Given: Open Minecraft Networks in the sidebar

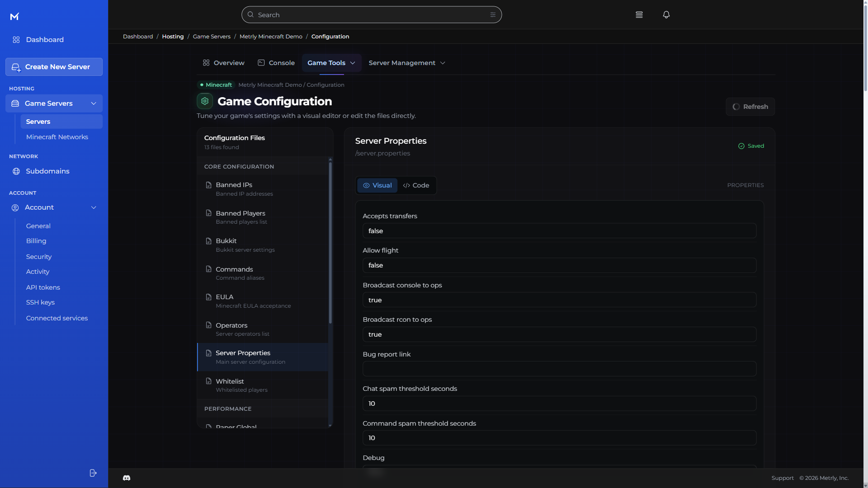Looking at the screenshot, I should (57, 137).
